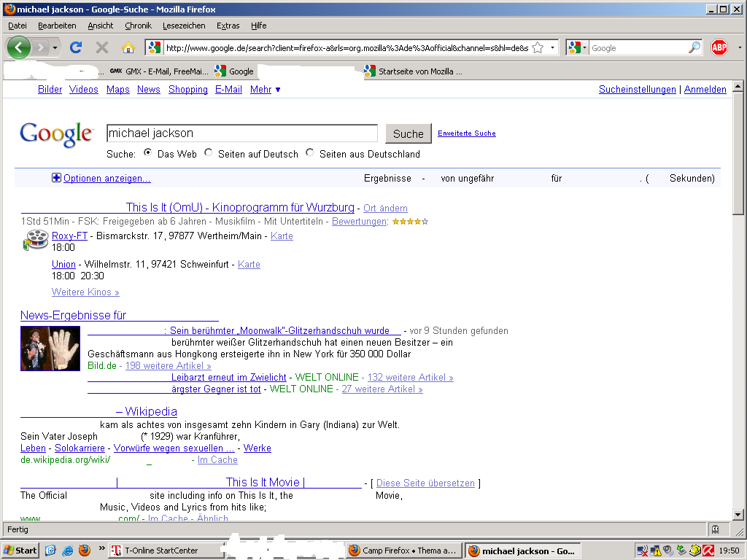Click the Google search field containing 'michael jackson'

pyautogui.click(x=241, y=133)
